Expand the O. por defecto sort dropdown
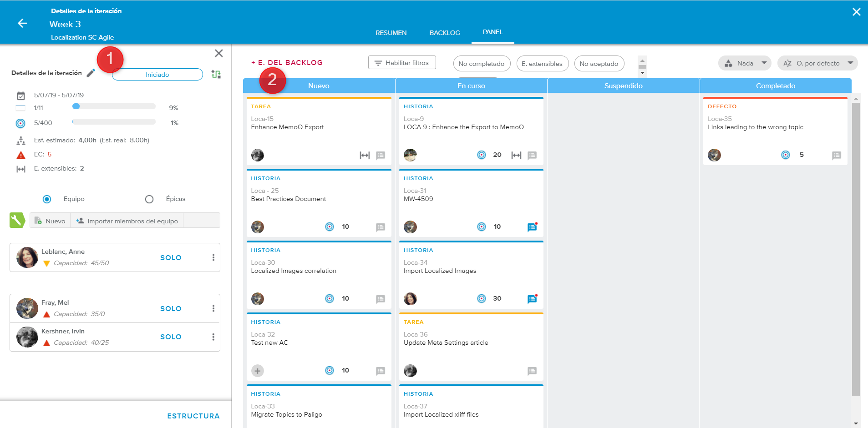The width and height of the screenshot is (868, 428). (x=817, y=63)
